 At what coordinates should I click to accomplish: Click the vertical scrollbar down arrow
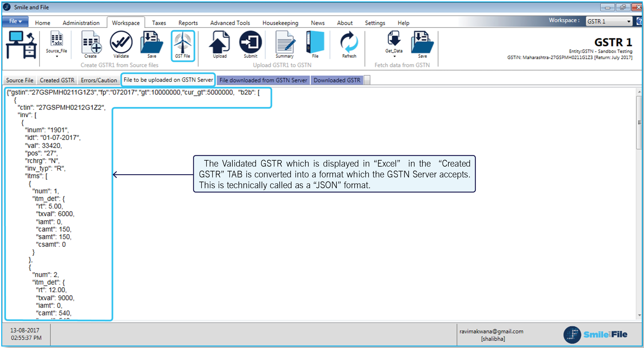click(639, 315)
